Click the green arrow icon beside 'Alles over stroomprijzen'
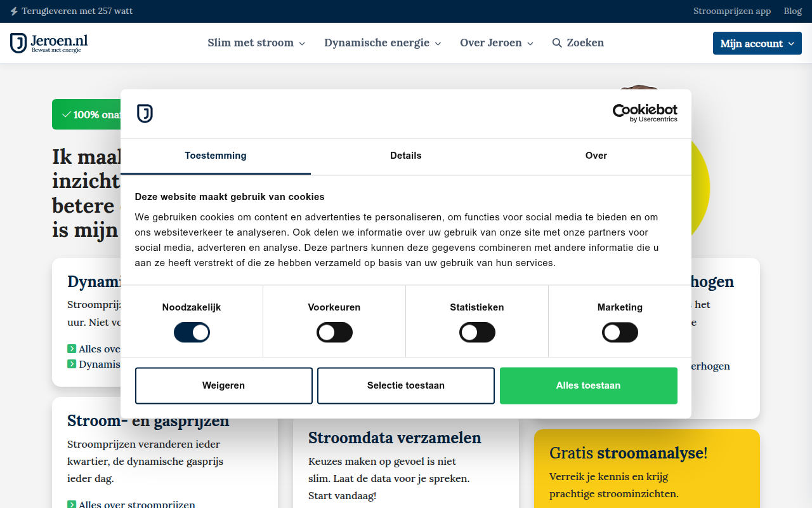Viewport: 812px width, 508px height. tap(71, 505)
